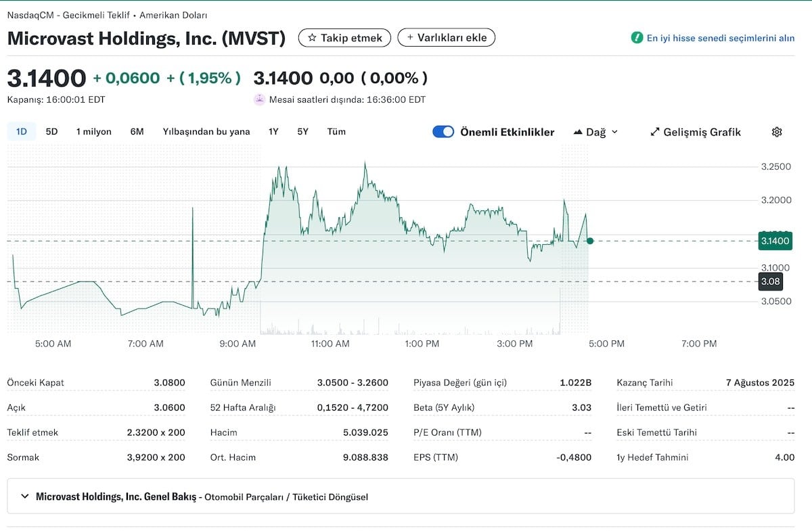Select the 1Y time range tab
This screenshot has height=531, width=812.
[x=273, y=132]
